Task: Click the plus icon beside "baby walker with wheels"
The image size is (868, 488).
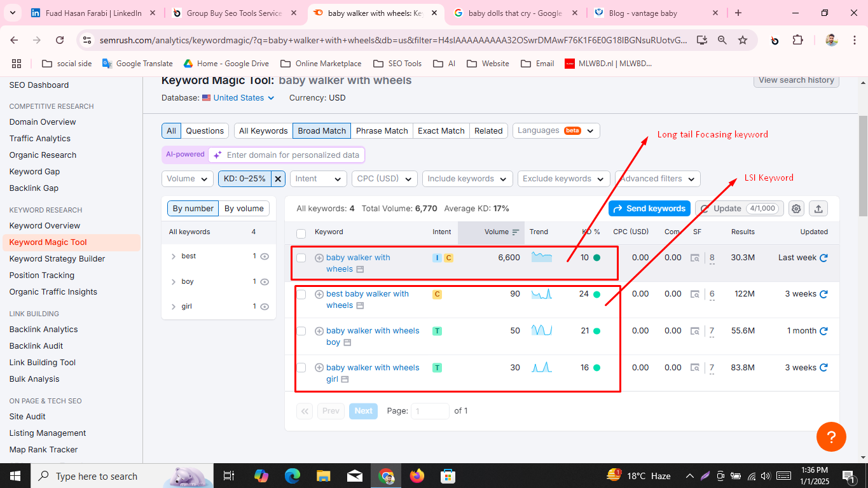Action: tap(319, 257)
